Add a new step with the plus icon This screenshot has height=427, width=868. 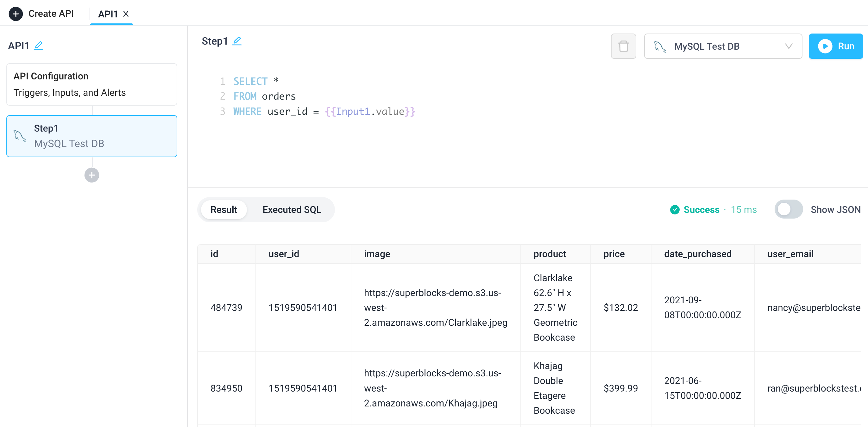point(91,175)
